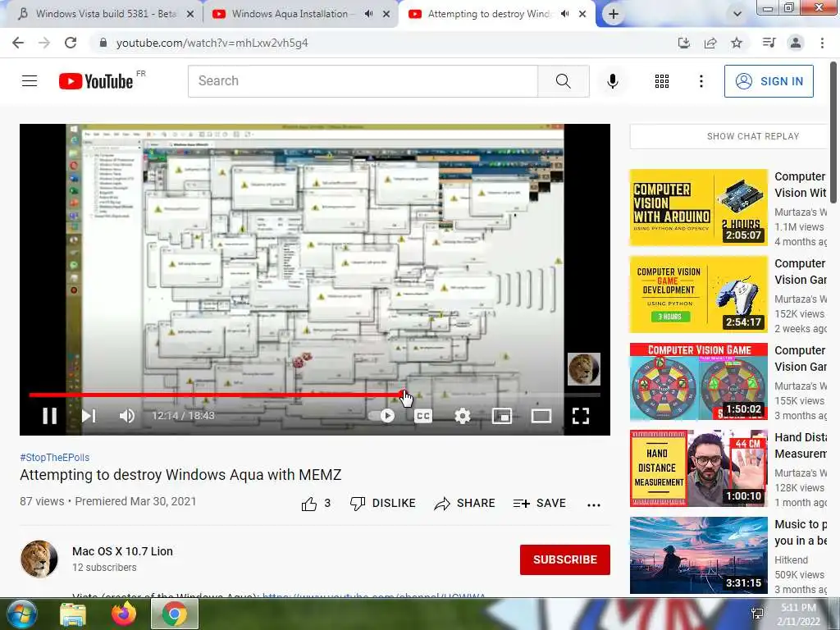Select Chrome taskbar button
Viewport: 840px width, 630px height.
coord(175,614)
